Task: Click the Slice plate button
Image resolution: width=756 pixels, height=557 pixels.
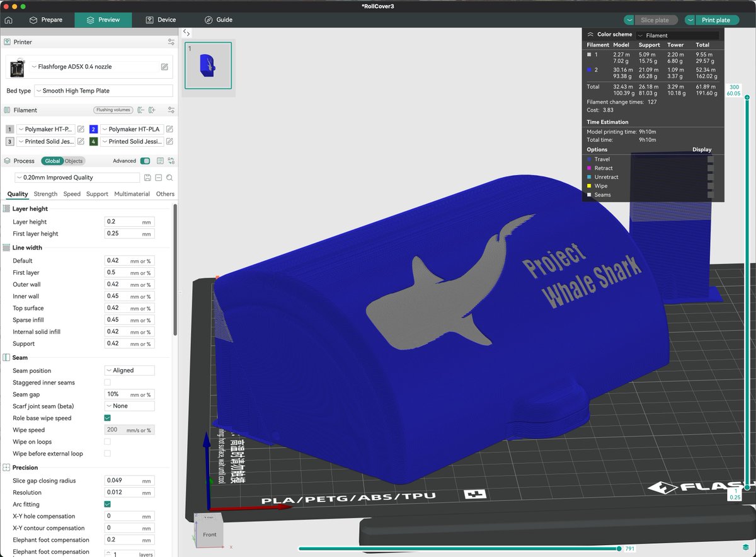Action: coord(655,20)
